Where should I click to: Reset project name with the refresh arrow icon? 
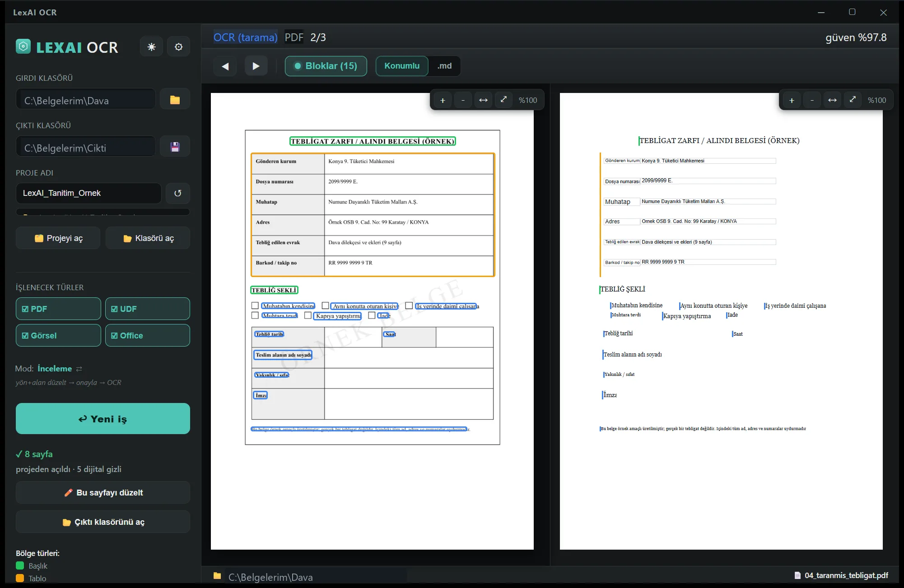tap(178, 193)
